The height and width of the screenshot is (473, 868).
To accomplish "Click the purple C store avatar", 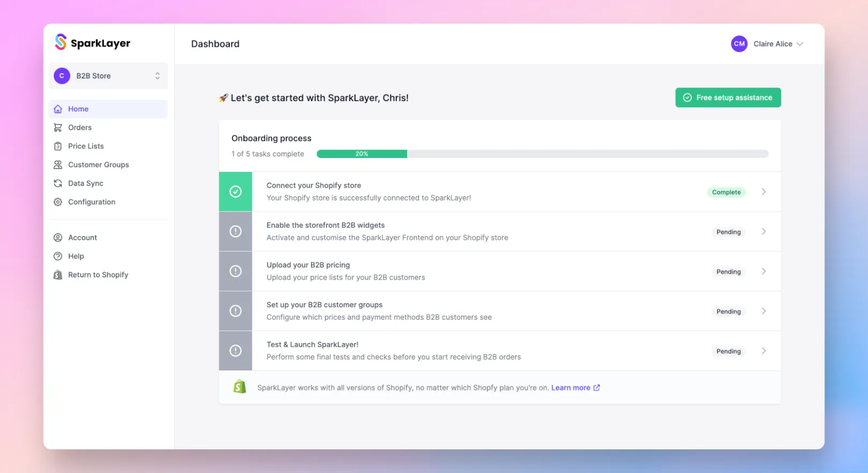I will pyautogui.click(x=62, y=76).
